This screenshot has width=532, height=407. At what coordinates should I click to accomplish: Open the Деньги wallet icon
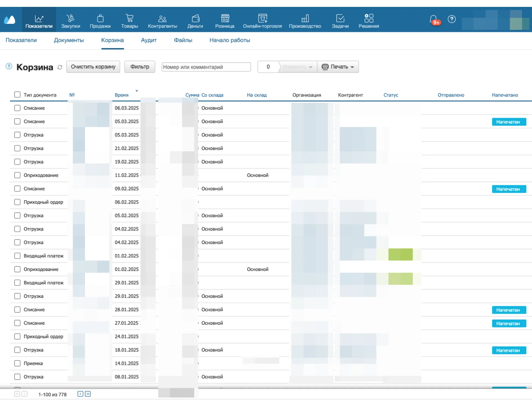click(x=195, y=19)
